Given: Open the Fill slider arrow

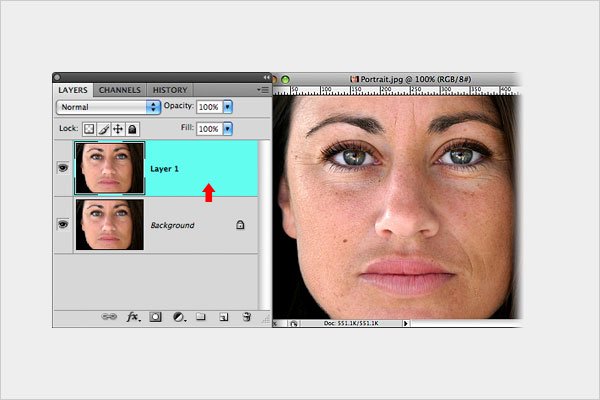Looking at the screenshot, I should [x=228, y=129].
